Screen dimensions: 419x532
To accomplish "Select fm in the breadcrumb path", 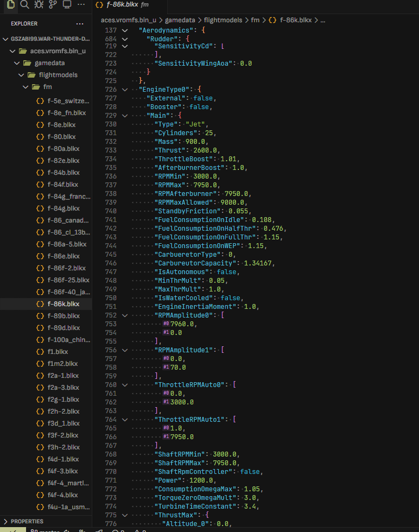I will tap(255, 20).
